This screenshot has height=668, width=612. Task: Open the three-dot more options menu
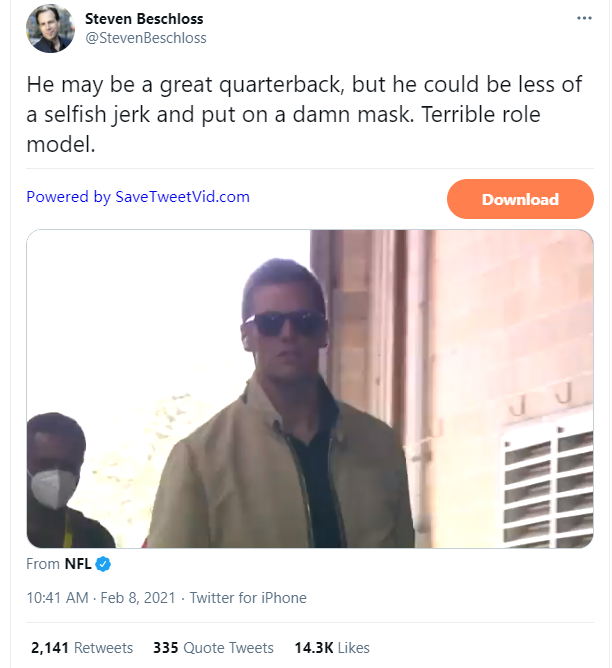584,19
